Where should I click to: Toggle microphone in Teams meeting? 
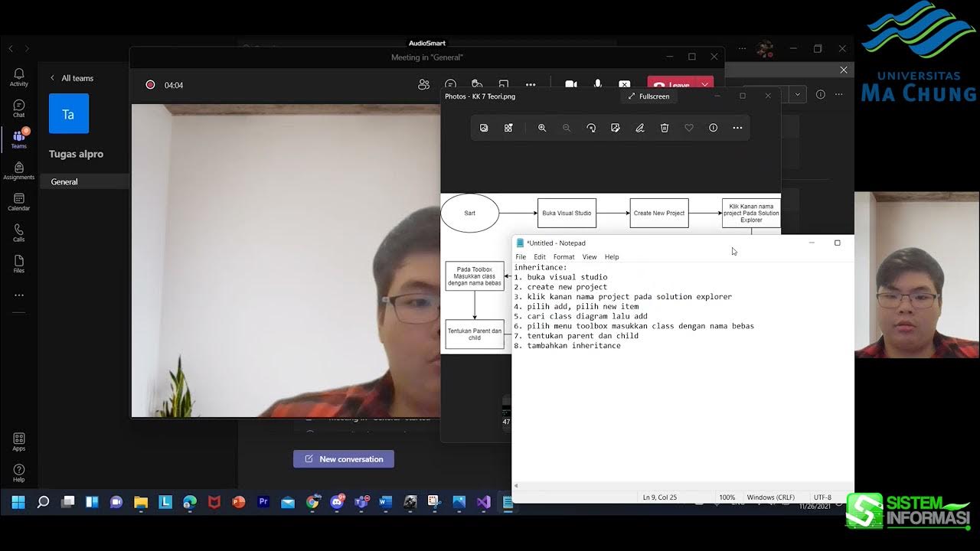[598, 85]
